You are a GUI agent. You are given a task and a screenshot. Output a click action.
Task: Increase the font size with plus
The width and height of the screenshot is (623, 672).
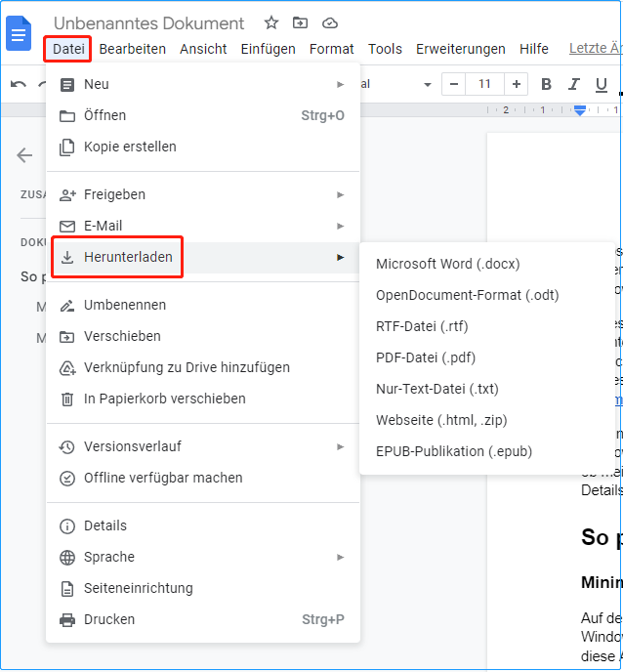(517, 84)
